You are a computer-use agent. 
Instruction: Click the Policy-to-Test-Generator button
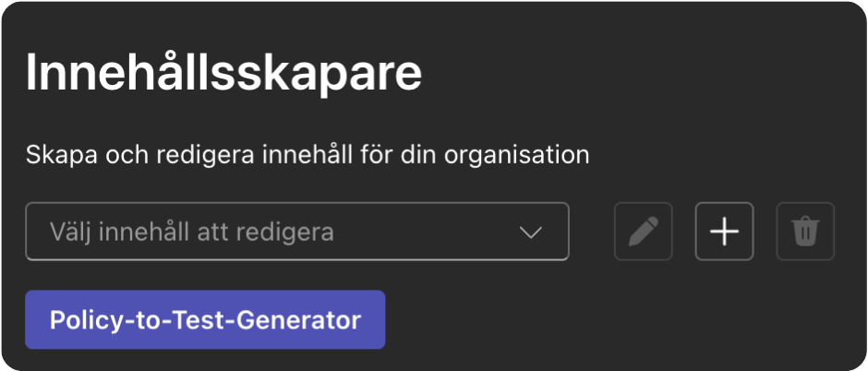(205, 320)
